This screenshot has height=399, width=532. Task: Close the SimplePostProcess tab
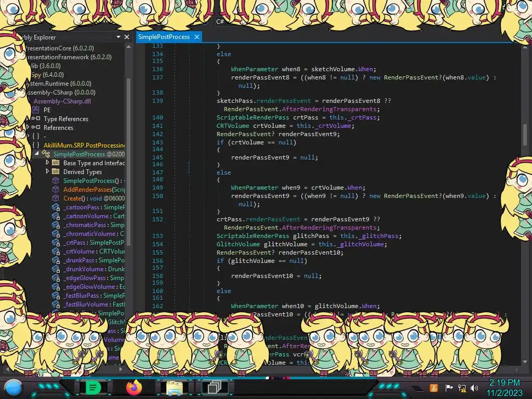point(197,37)
